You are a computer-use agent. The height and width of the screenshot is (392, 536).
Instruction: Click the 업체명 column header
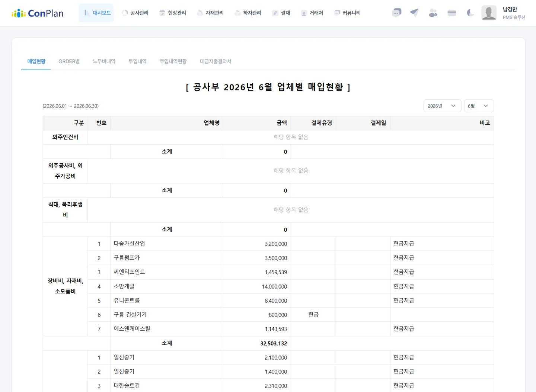[167, 123]
